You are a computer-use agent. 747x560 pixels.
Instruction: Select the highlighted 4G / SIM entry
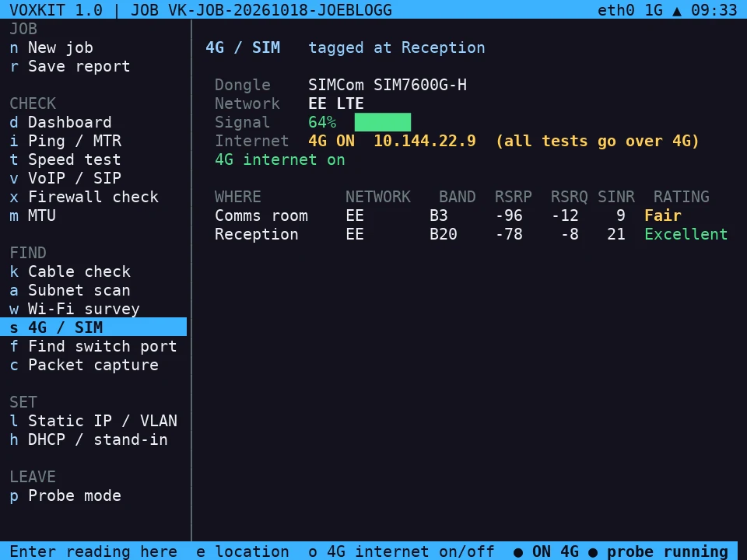click(93, 327)
